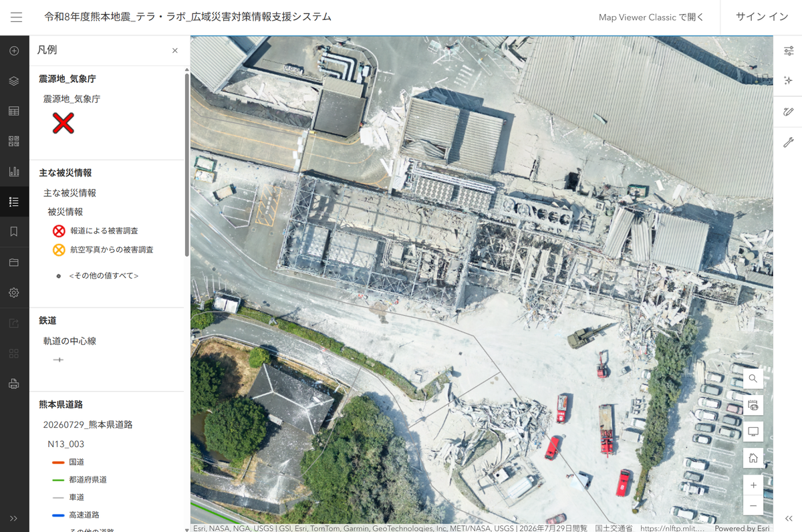Viewport: 802px width, 532px height.
Task: Click the 被災情報 legend label
Action: coord(65,212)
